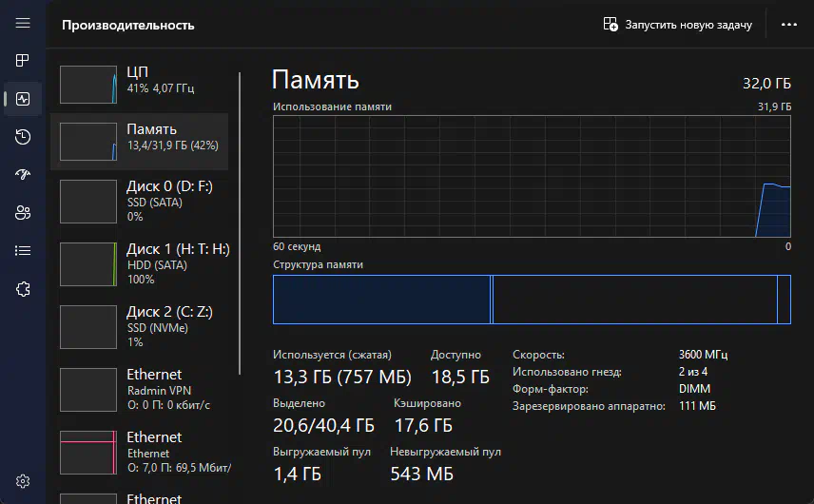This screenshot has height=504, width=814.
Task: Select Диск 1 HDD (SATA) item
Action: 139,264
